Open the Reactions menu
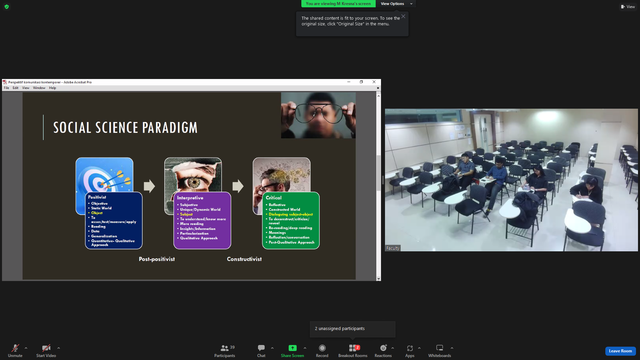640x360 pixels. [x=383, y=350]
